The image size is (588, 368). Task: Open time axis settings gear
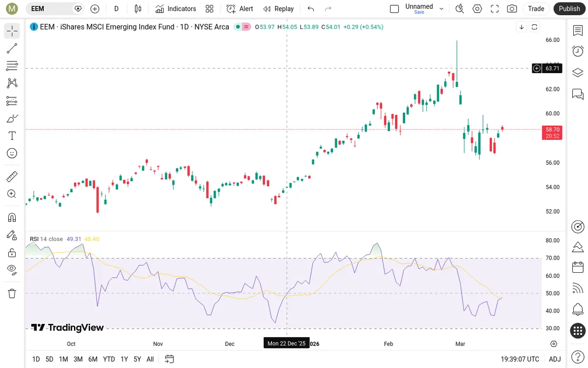(x=554, y=344)
